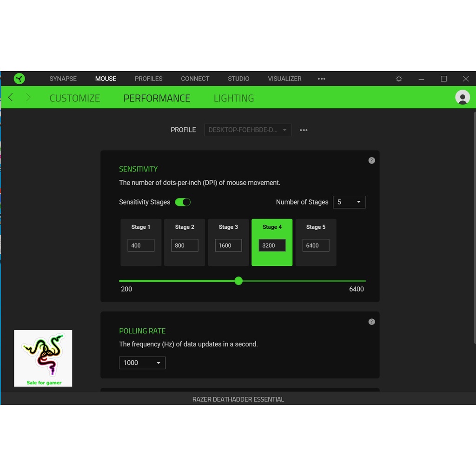Select the Stage 1 sensitivity tile
The image size is (476, 476).
[x=141, y=228]
